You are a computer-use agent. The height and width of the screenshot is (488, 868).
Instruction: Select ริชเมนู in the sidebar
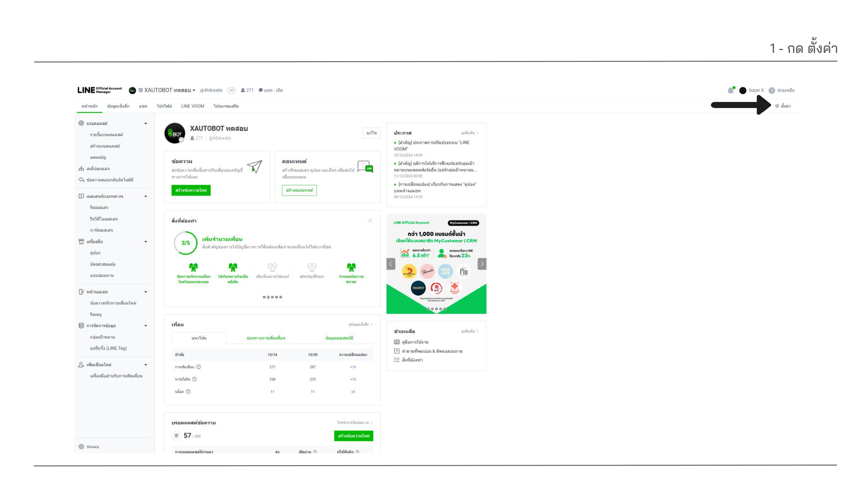tap(96, 314)
